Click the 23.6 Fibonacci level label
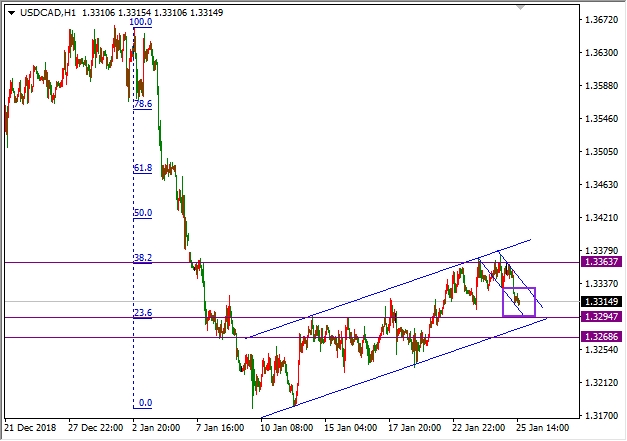The width and height of the screenshot is (627, 441). [143, 313]
